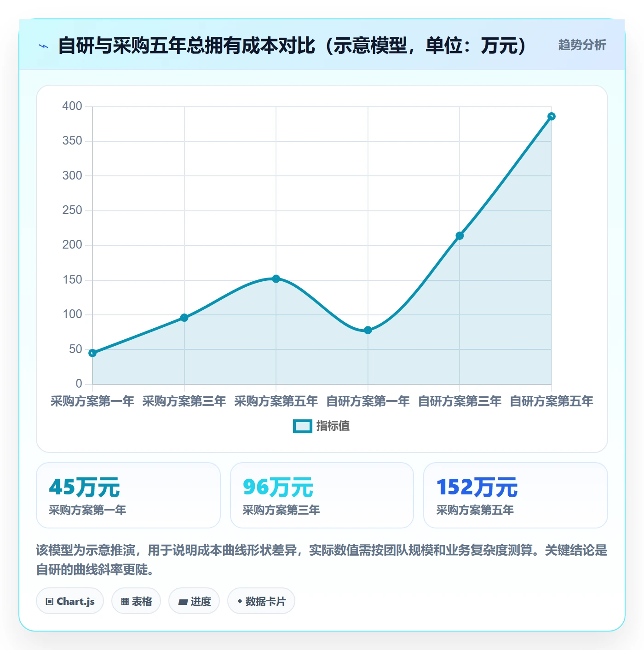
Task: Click the y-axis value 200
Action: (x=72, y=245)
